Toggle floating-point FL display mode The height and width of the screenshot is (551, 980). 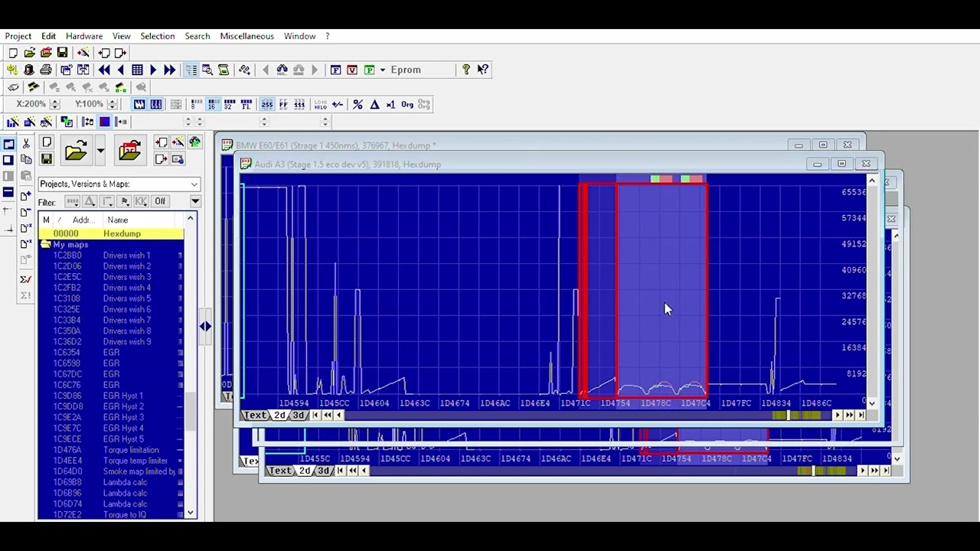[x=247, y=104]
